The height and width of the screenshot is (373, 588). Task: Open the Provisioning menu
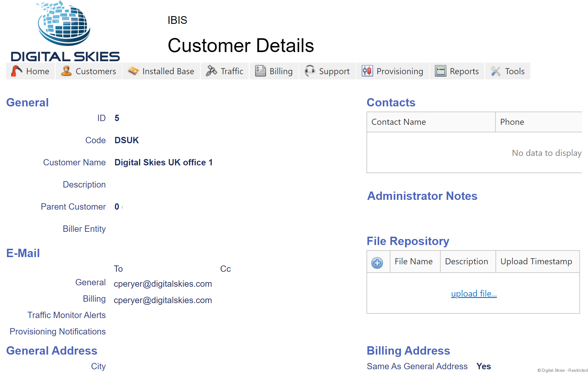pyautogui.click(x=400, y=71)
